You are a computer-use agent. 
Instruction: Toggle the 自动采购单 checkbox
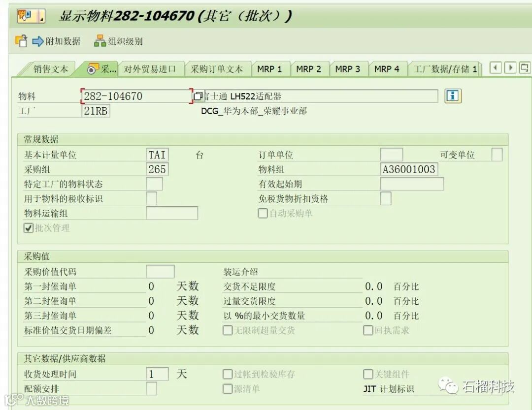263,213
